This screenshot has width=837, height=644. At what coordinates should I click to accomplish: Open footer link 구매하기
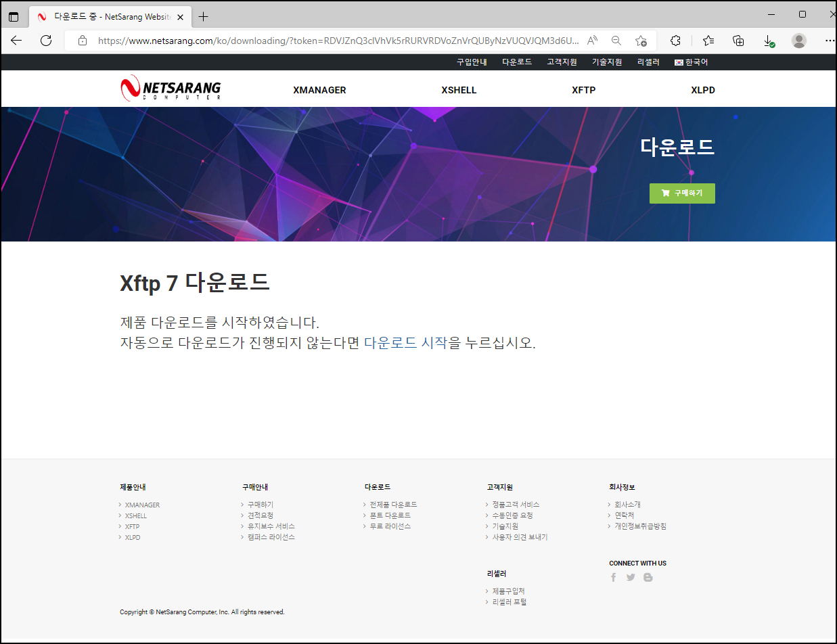(261, 505)
